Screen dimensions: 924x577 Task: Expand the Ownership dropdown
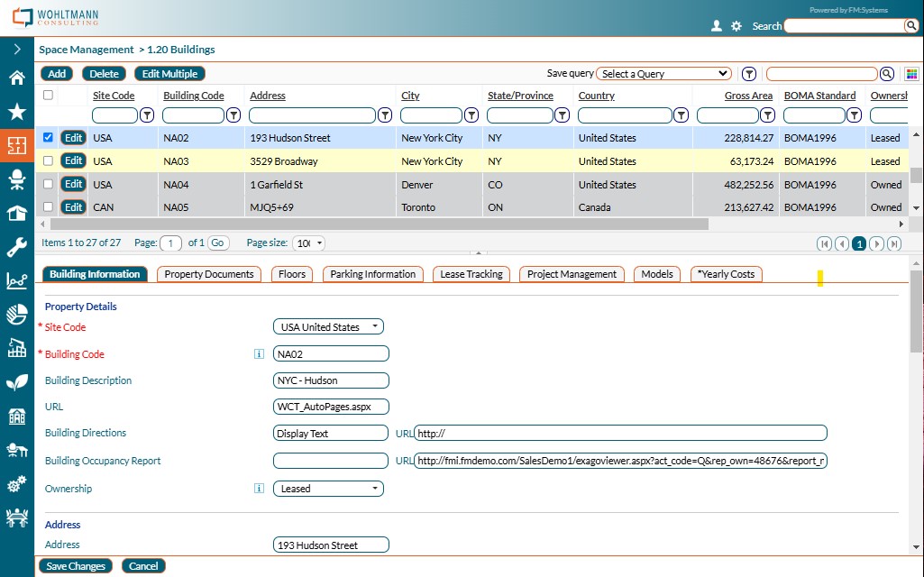click(328, 489)
